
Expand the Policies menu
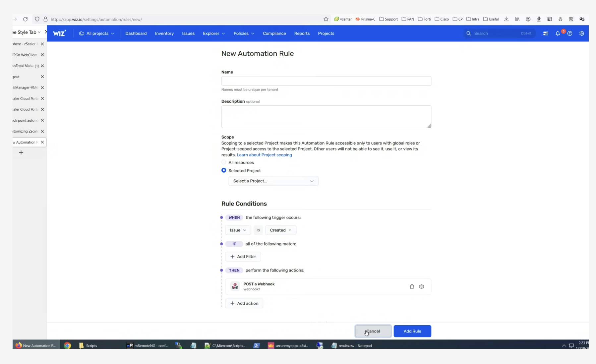(x=244, y=33)
